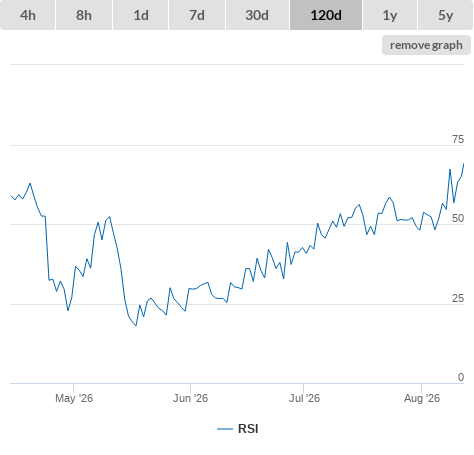Select the 7d time range
The height and width of the screenshot is (455, 474).
tap(197, 15)
